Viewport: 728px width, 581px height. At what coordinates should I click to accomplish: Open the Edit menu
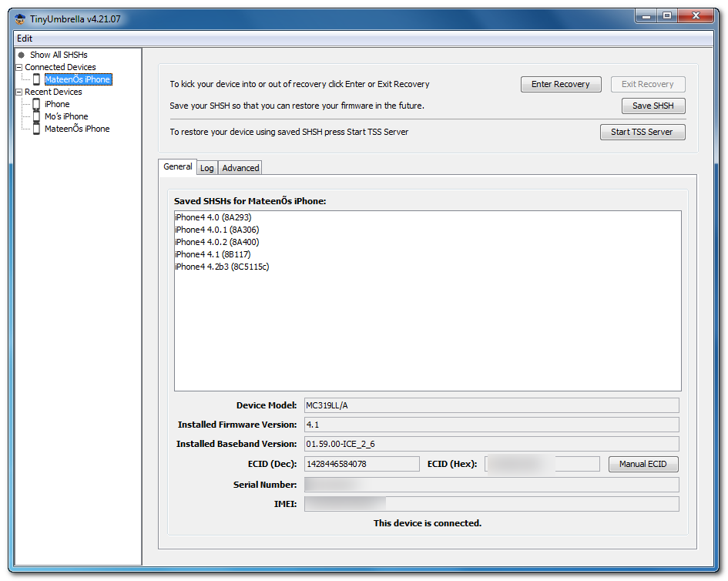coord(25,39)
